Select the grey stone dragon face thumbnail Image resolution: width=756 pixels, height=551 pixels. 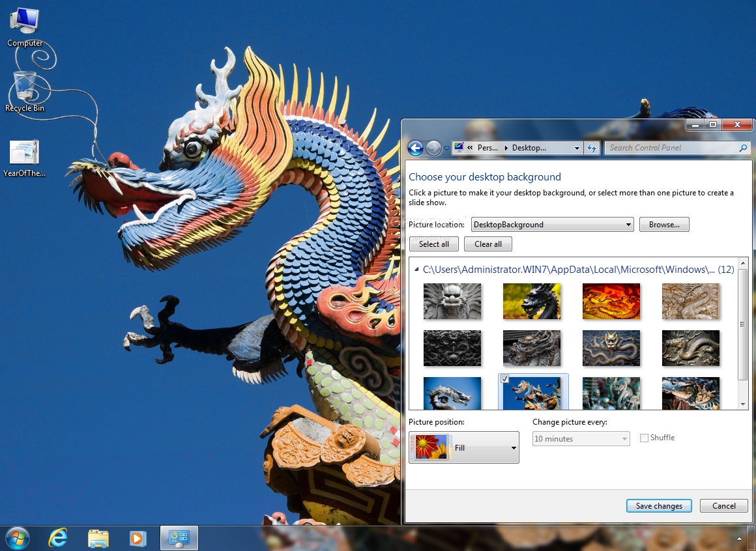pos(452,301)
